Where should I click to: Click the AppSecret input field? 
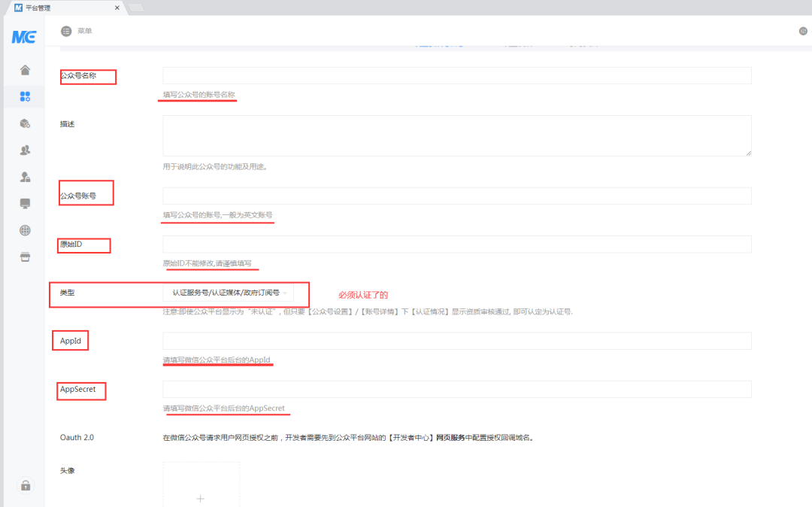pos(456,388)
